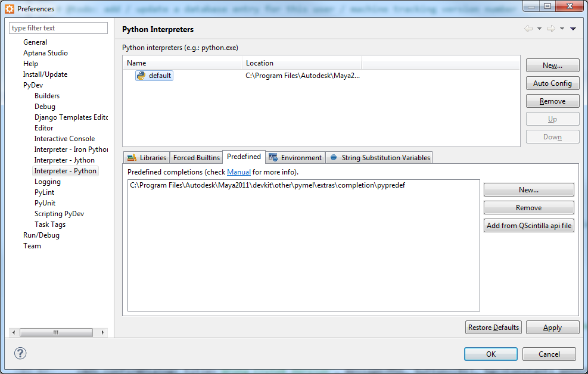Open the forward history dropdown arrow
The height and width of the screenshot is (374, 588).
pyautogui.click(x=562, y=29)
